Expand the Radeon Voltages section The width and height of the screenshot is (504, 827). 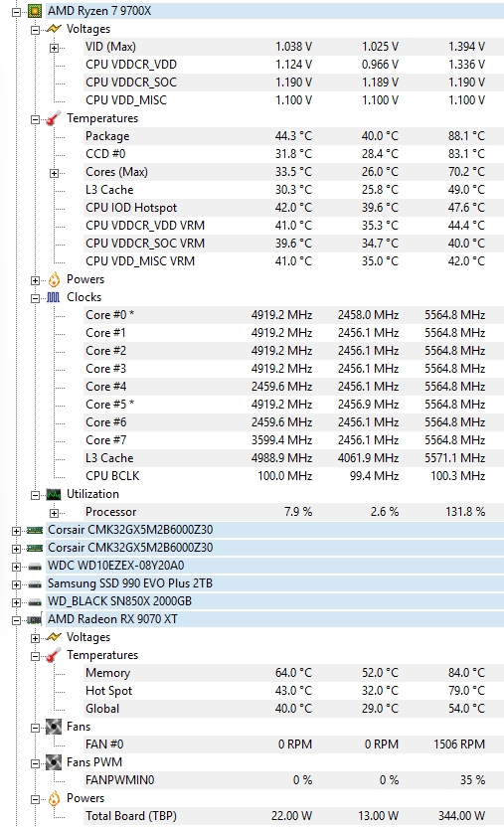coord(36,638)
